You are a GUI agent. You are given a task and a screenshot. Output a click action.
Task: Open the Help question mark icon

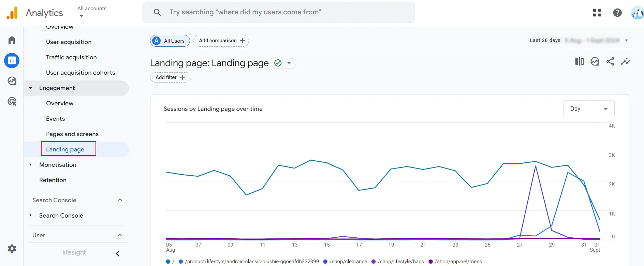click(x=617, y=13)
